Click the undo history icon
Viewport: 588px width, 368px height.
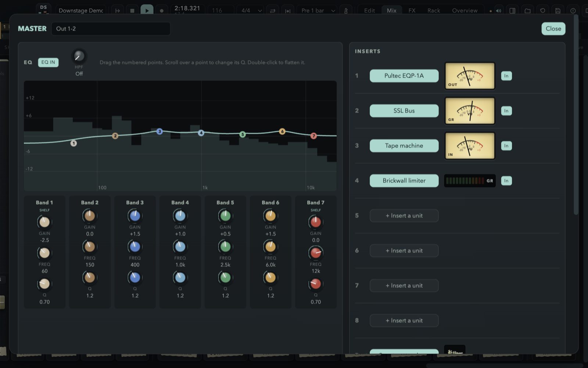542,11
